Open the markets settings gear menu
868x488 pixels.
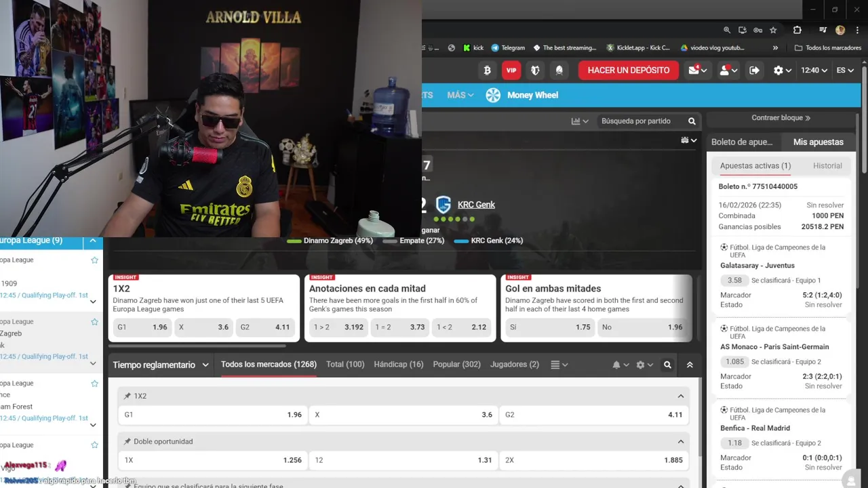pos(644,365)
